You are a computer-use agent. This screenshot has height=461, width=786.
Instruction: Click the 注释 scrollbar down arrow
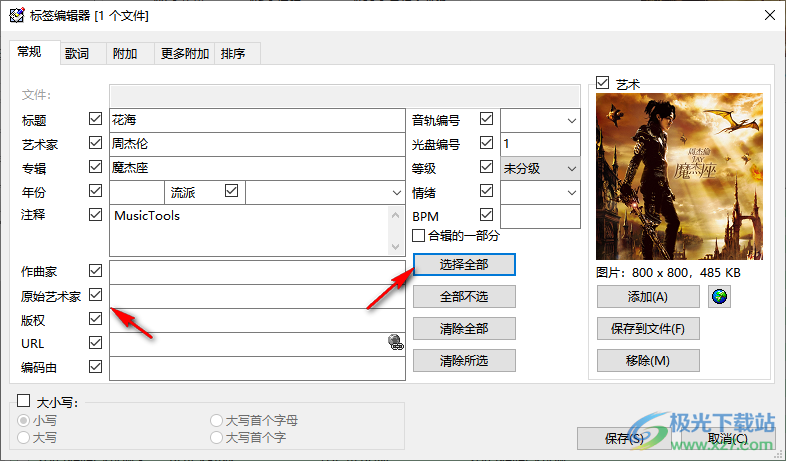click(396, 247)
